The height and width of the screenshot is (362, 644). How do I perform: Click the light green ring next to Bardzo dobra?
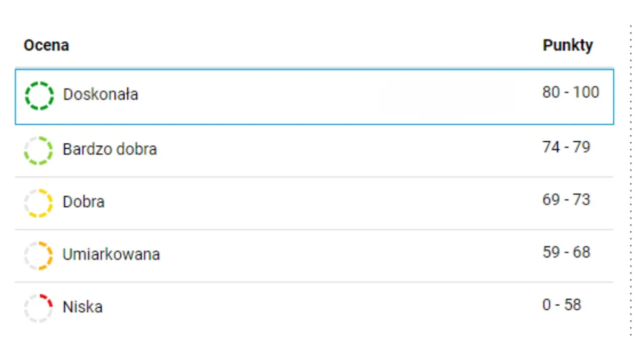(x=38, y=150)
